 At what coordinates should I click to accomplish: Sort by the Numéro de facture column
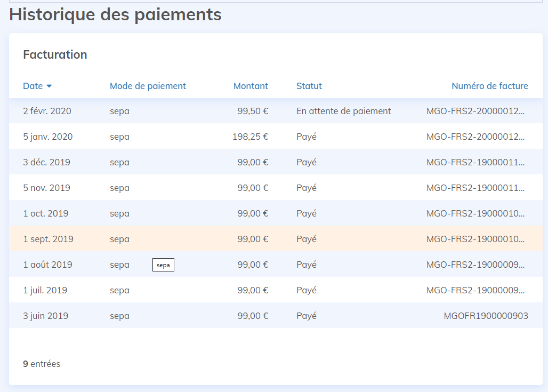(x=489, y=86)
